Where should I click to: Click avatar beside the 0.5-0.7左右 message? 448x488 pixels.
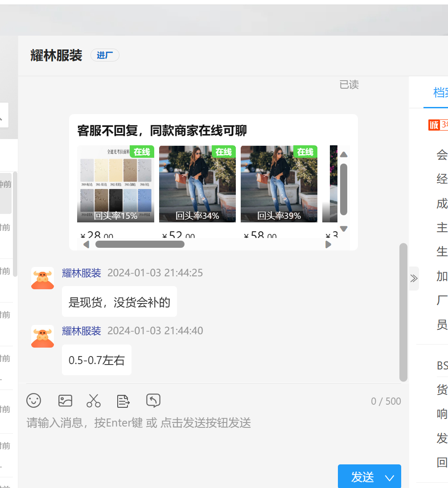pyautogui.click(x=42, y=336)
